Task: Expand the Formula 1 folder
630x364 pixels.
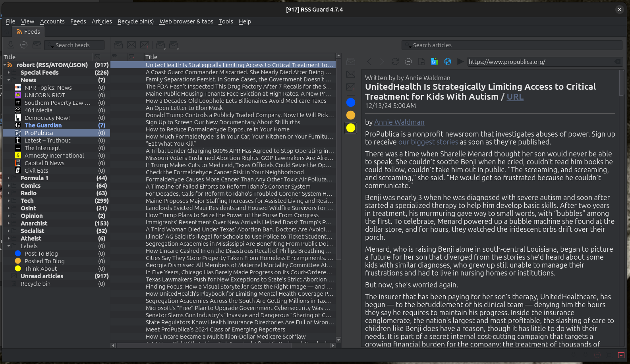Action: 9,178
